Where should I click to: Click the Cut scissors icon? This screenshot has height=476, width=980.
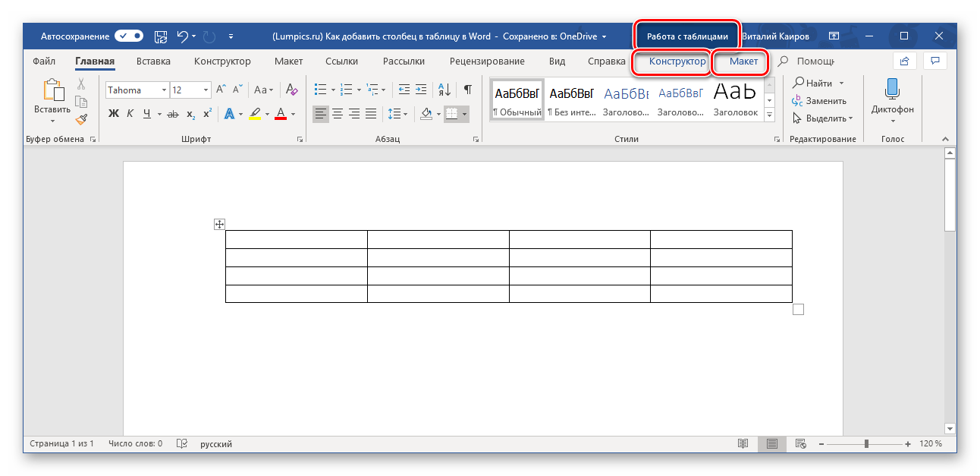pos(81,84)
